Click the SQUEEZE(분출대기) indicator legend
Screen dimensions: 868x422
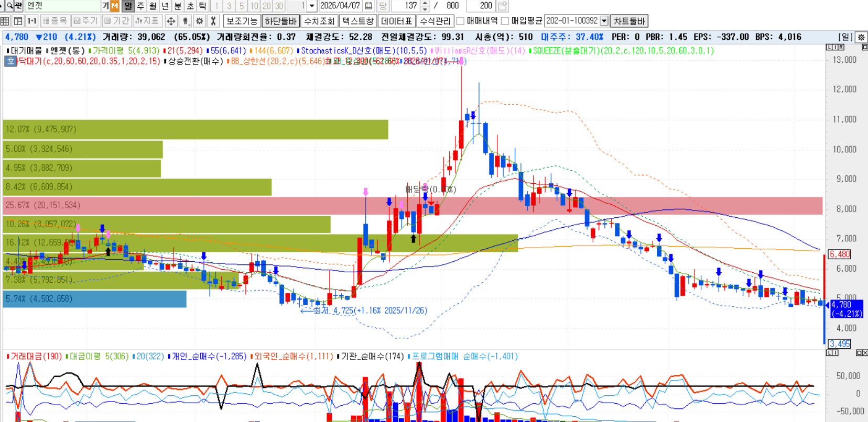coord(622,51)
